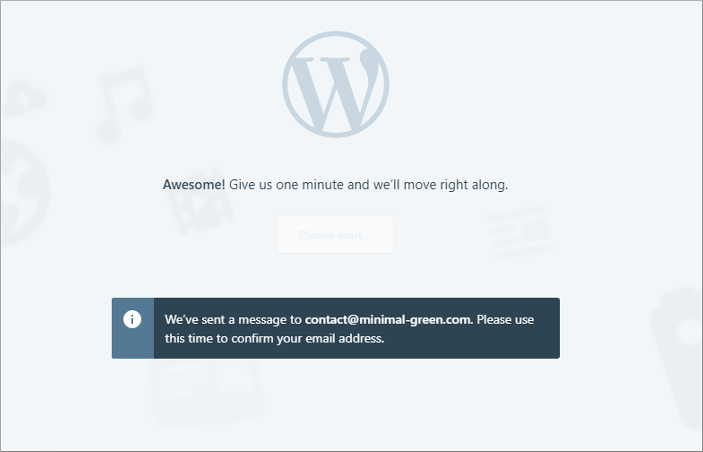Click "We've sent a message to" text
The image size is (703, 452).
click(233, 320)
